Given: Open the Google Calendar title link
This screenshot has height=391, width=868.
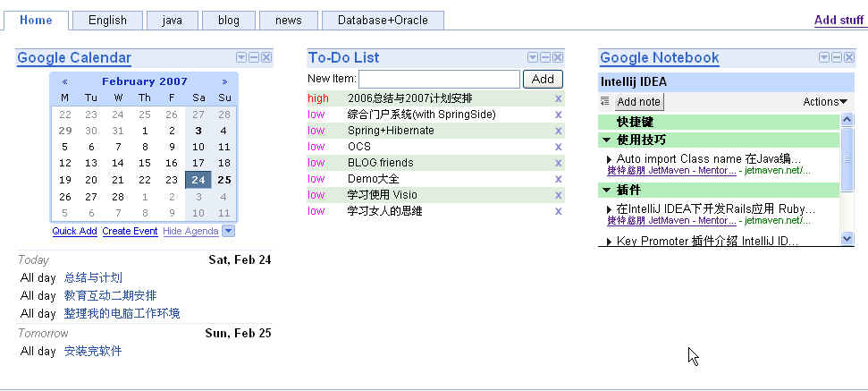Looking at the screenshot, I should click(74, 57).
